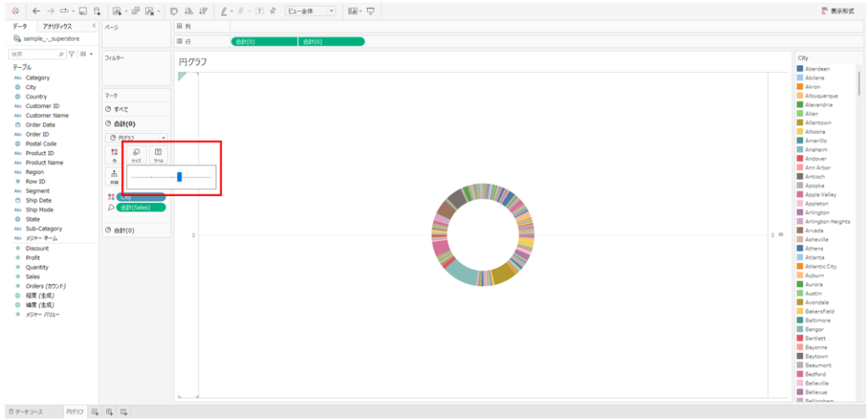Open the Color (色) marks card

(114, 154)
